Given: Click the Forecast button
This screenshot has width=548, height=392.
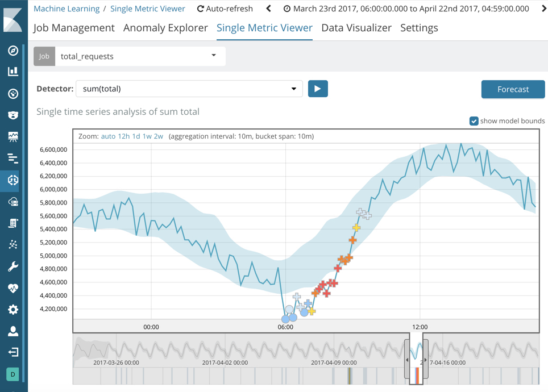Looking at the screenshot, I should click(513, 89).
